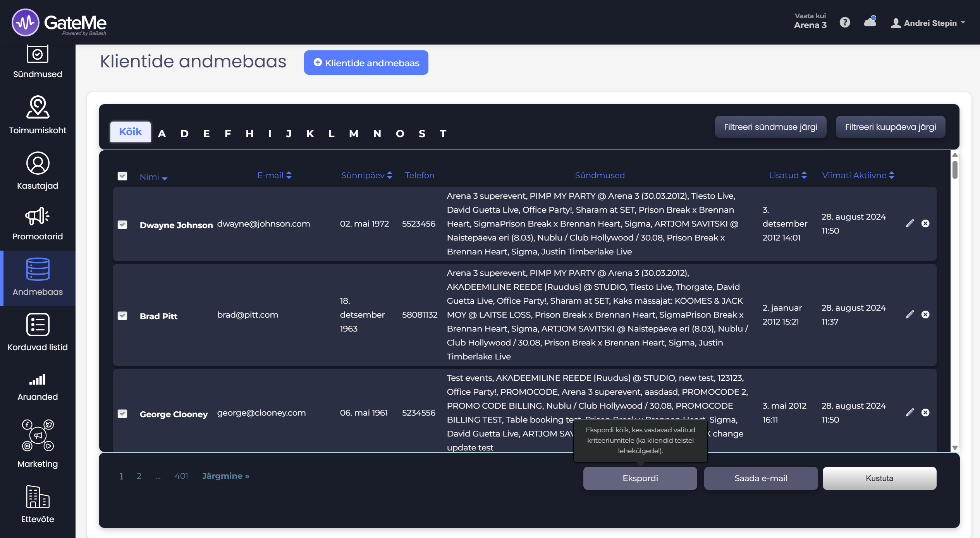Screen dimensions: 980x538
Task: Filter clients by letter M
Action: click(x=353, y=134)
